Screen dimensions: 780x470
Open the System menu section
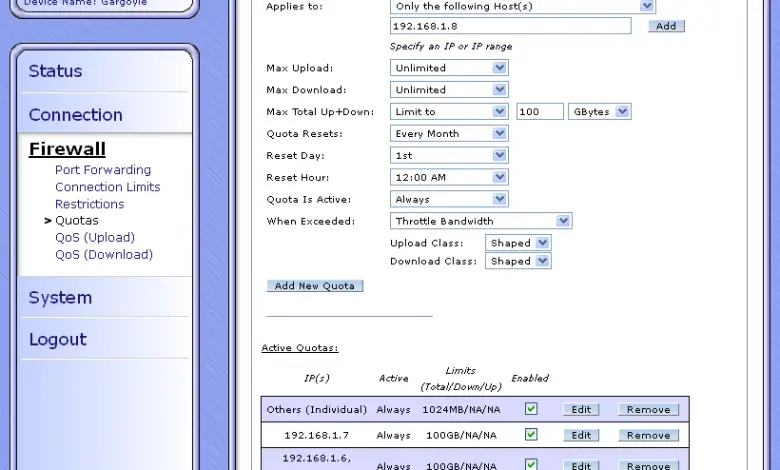point(60,297)
